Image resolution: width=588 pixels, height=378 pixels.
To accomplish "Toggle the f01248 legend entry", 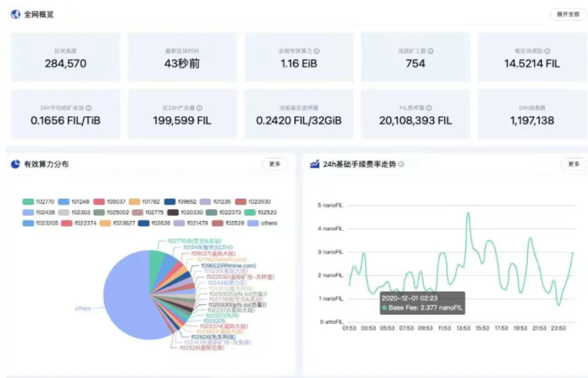I will [74, 202].
